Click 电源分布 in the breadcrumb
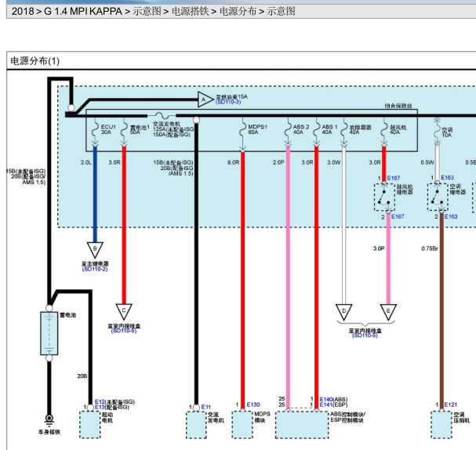Screen dimensions: 476x450 (x=238, y=12)
